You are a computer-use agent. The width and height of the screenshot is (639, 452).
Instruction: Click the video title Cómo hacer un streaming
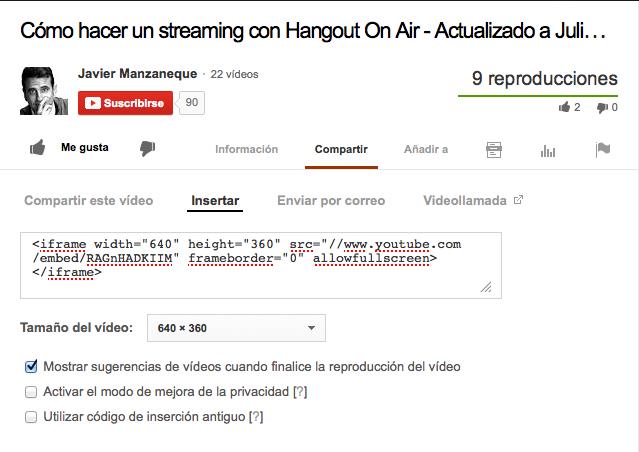(313, 31)
